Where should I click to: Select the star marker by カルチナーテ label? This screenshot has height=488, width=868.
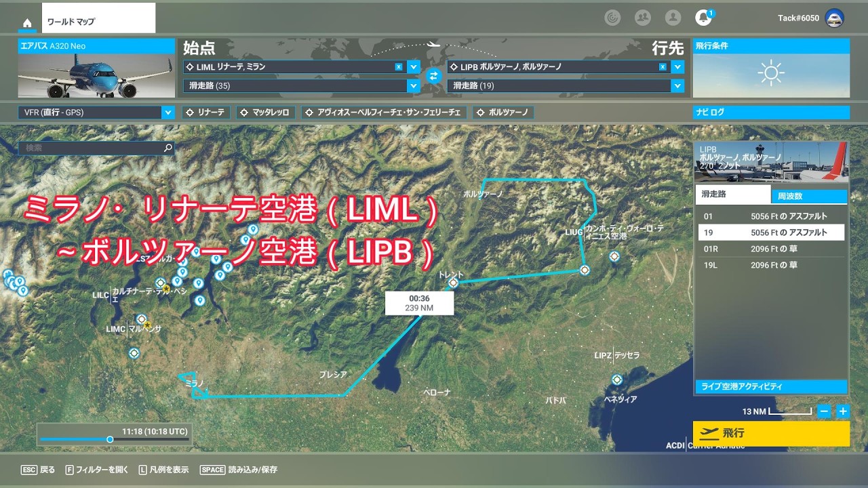(166, 289)
